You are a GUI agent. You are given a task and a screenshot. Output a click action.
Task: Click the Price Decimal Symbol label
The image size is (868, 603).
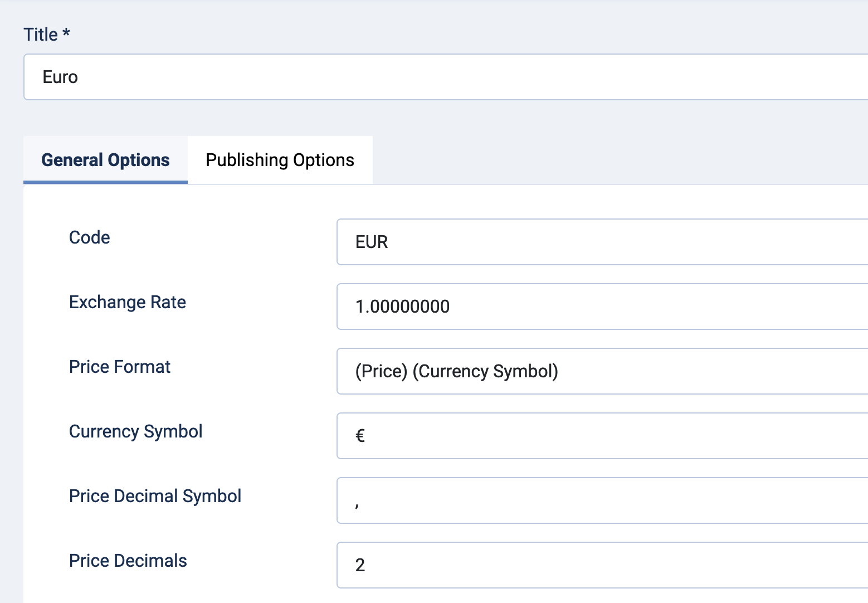pyautogui.click(x=155, y=496)
